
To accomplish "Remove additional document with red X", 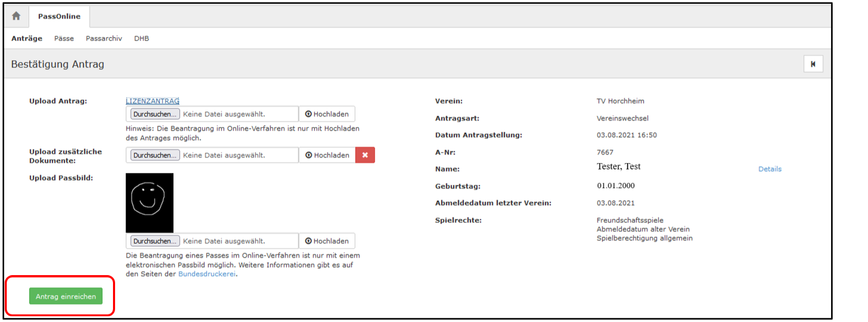I will (x=365, y=155).
